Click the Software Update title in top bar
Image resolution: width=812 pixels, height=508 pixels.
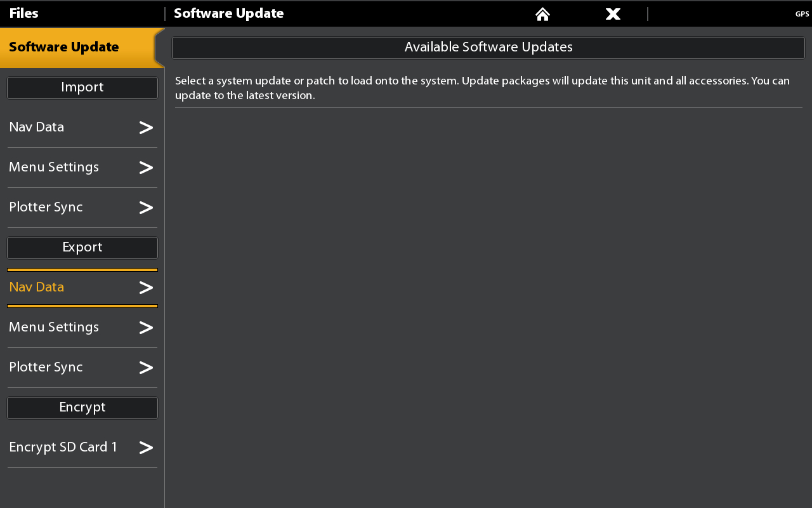coord(229,13)
